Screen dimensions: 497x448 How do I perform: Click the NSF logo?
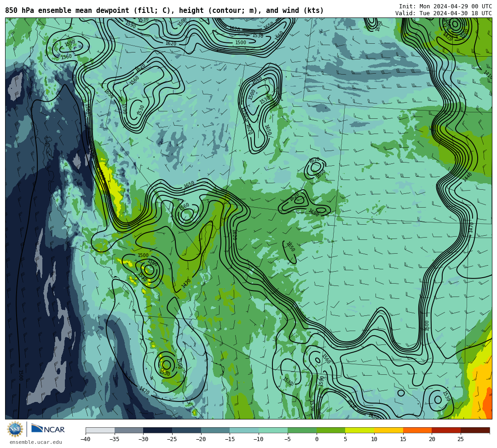[x=15, y=429]
